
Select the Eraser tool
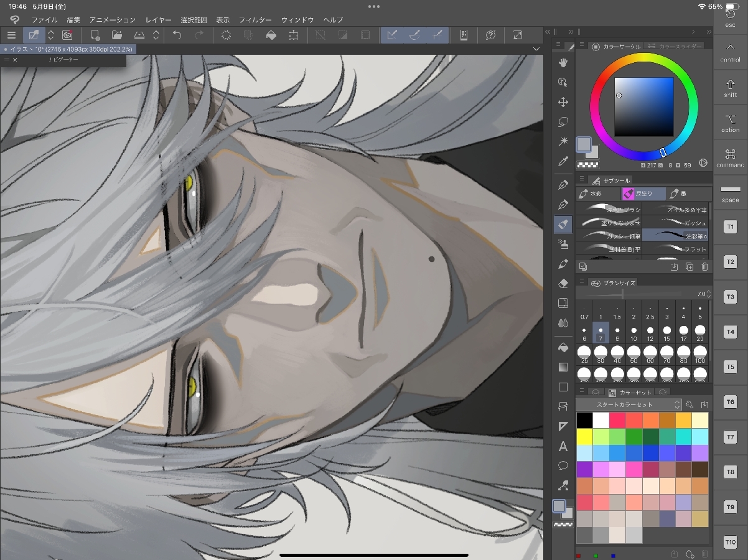click(563, 284)
